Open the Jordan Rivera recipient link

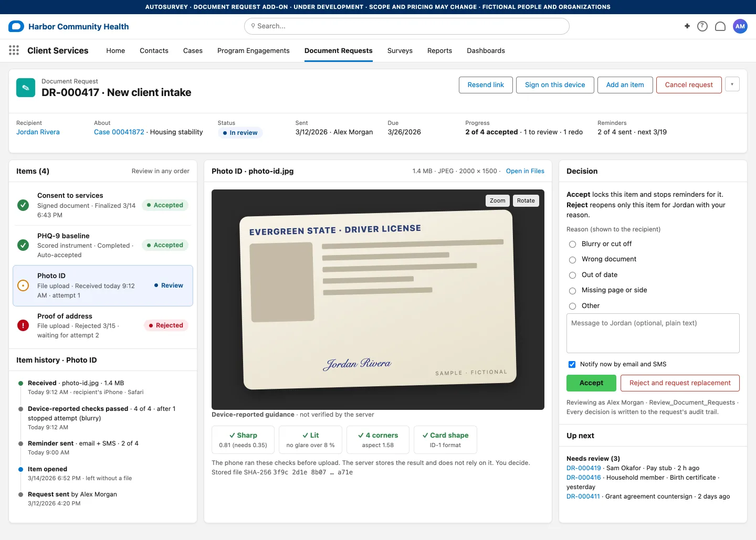pyautogui.click(x=38, y=132)
